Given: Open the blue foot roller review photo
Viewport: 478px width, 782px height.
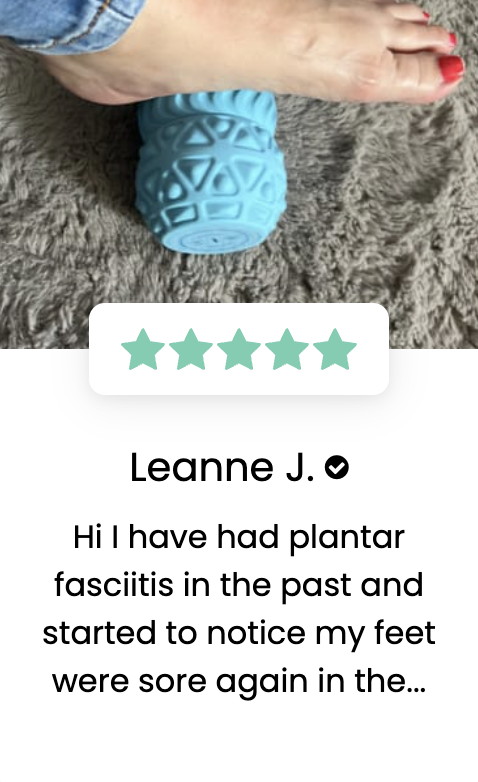Looking at the screenshot, I should point(239,174).
